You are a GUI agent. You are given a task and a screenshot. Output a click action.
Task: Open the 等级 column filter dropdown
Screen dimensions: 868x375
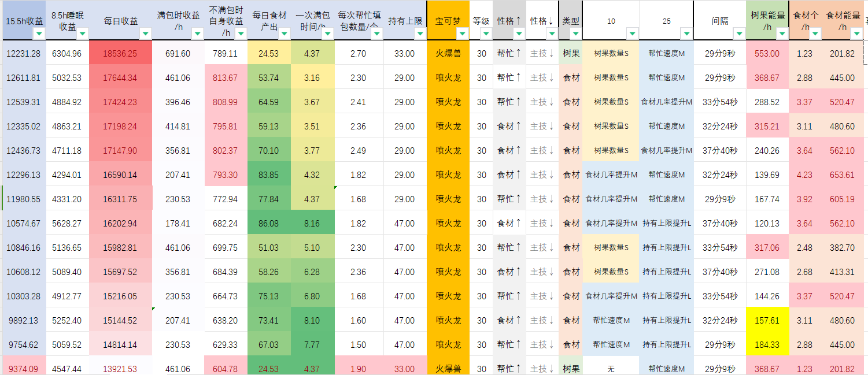(485, 34)
